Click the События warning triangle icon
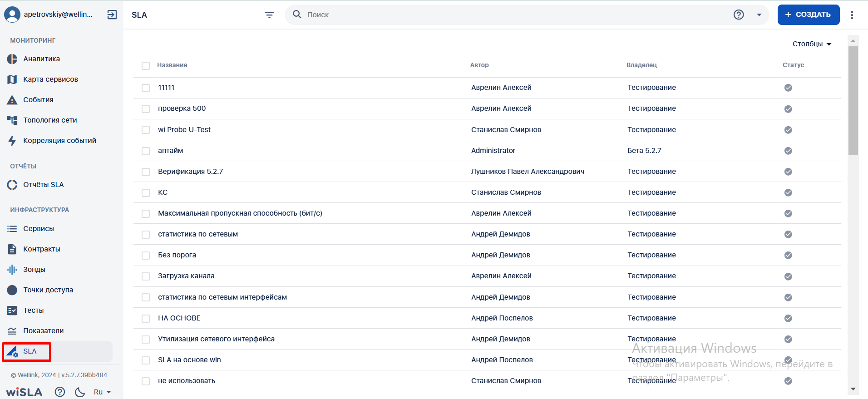Screen dimensions: 868x399 pos(12,100)
